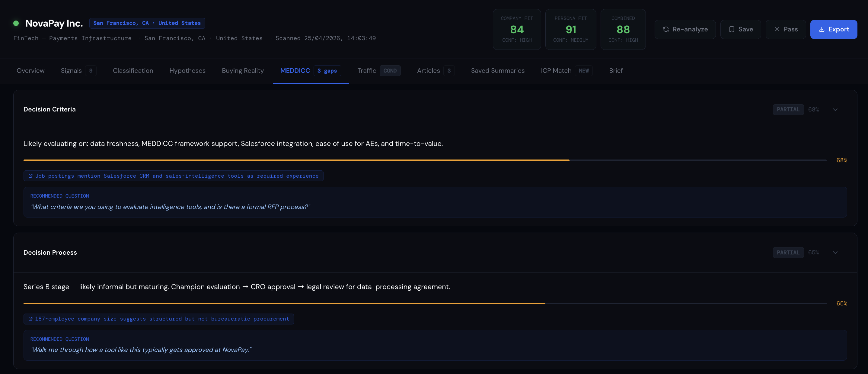View the Articles tab

(436, 70)
